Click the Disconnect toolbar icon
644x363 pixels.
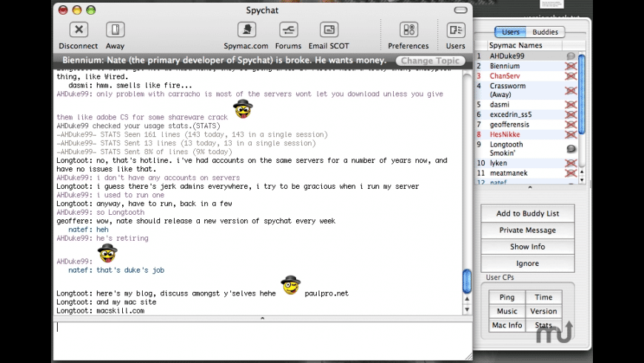coord(78,30)
